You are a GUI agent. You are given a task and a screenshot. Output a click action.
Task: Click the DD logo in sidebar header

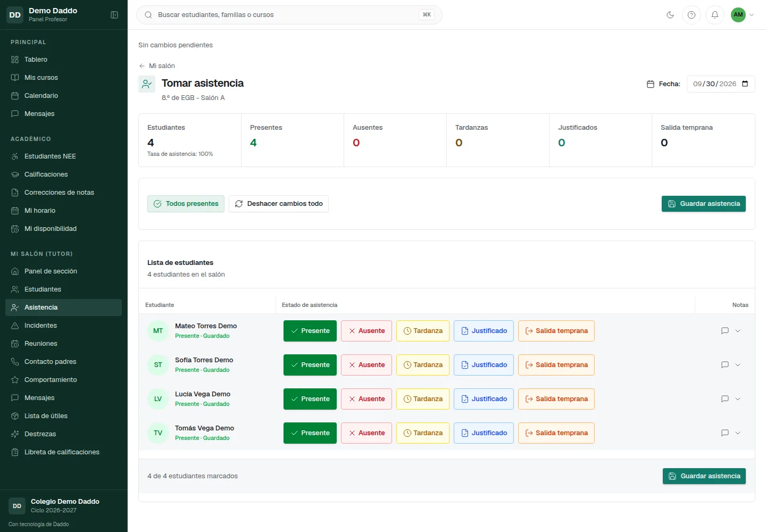(x=15, y=15)
